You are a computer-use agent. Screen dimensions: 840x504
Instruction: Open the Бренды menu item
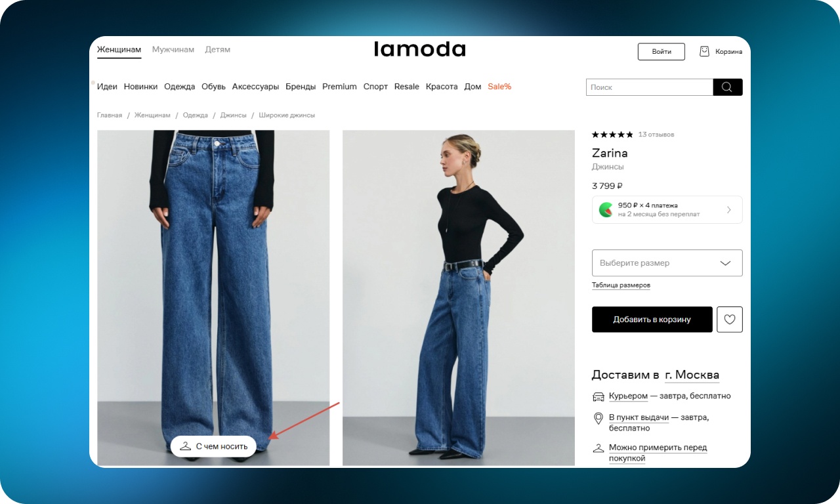pyautogui.click(x=301, y=87)
